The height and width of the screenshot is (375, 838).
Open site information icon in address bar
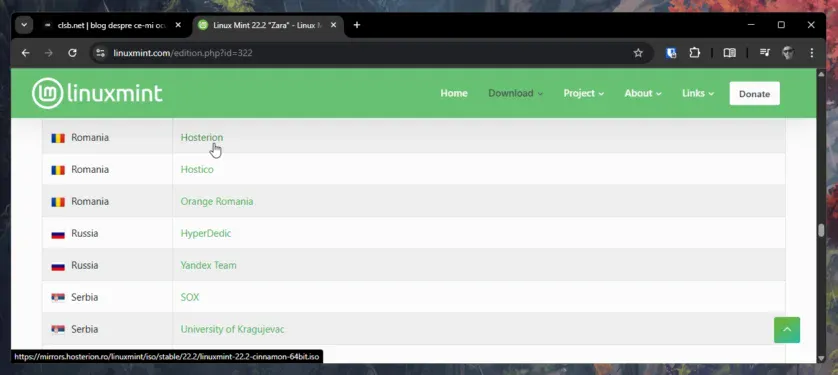point(100,53)
